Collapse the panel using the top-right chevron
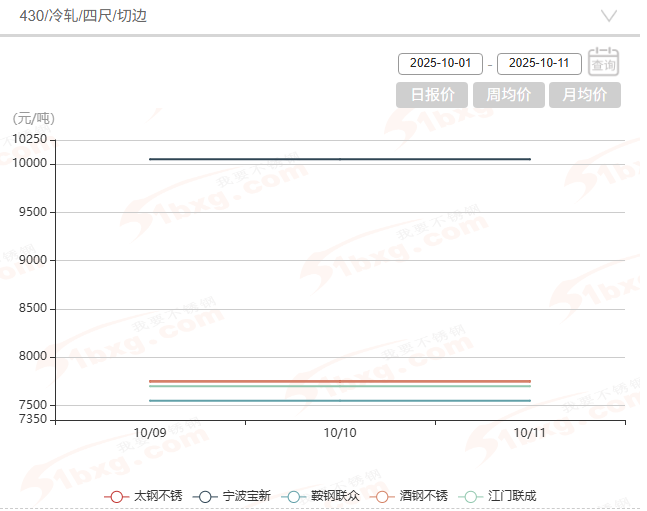Image resolution: width=647 pixels, height=511 pixels. (x=609, y=16)
